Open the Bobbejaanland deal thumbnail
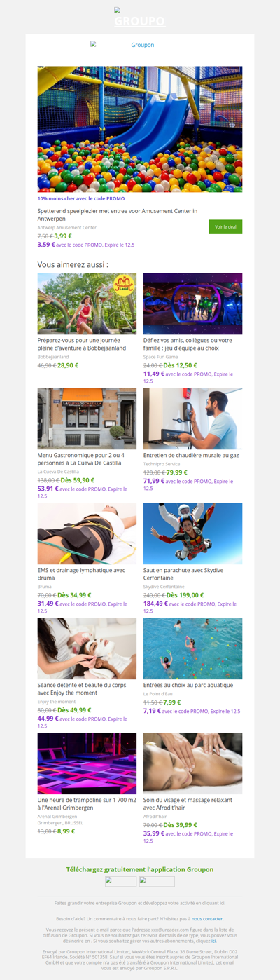The height and width of the screenshot is (980, 280). tap(87, 304)
